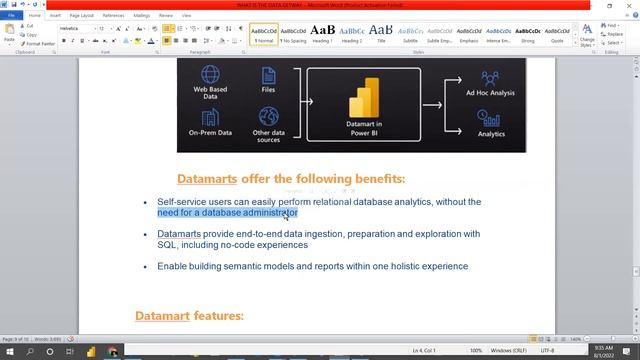Apply paragraph Shading color
The image size is (640, 360).
coord(221,41)
